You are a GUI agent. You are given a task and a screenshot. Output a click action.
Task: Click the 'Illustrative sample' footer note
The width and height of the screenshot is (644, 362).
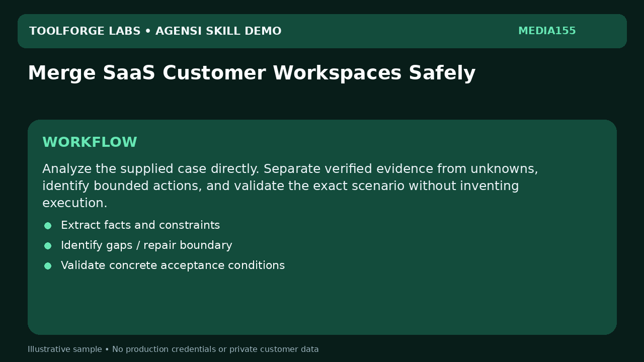[x=173, y=349]
